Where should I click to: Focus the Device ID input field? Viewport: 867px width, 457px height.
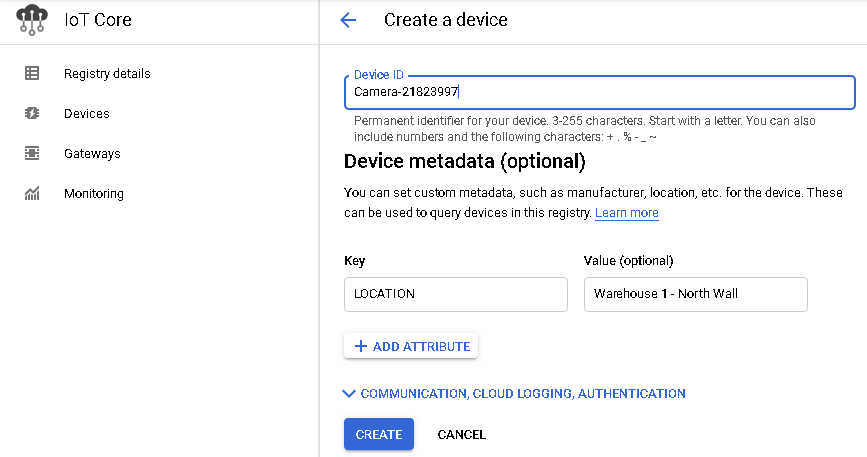click(x=600, y=92)
